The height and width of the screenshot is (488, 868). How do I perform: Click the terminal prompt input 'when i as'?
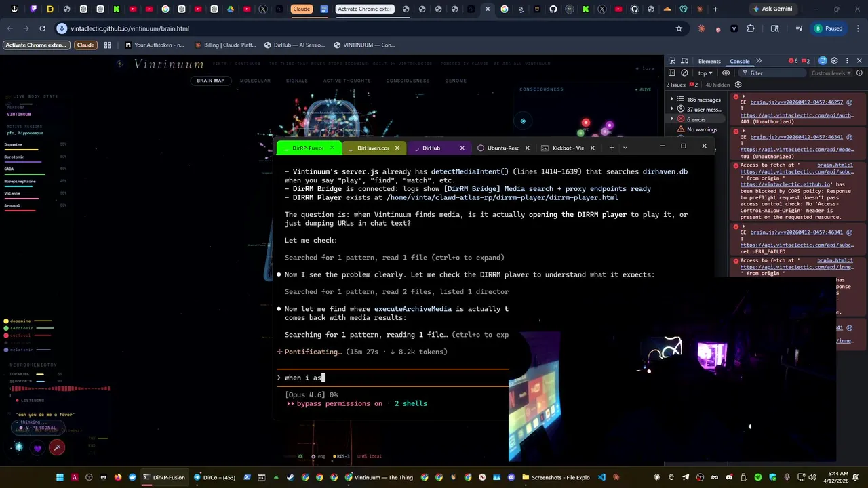click(x=393, y=378)
